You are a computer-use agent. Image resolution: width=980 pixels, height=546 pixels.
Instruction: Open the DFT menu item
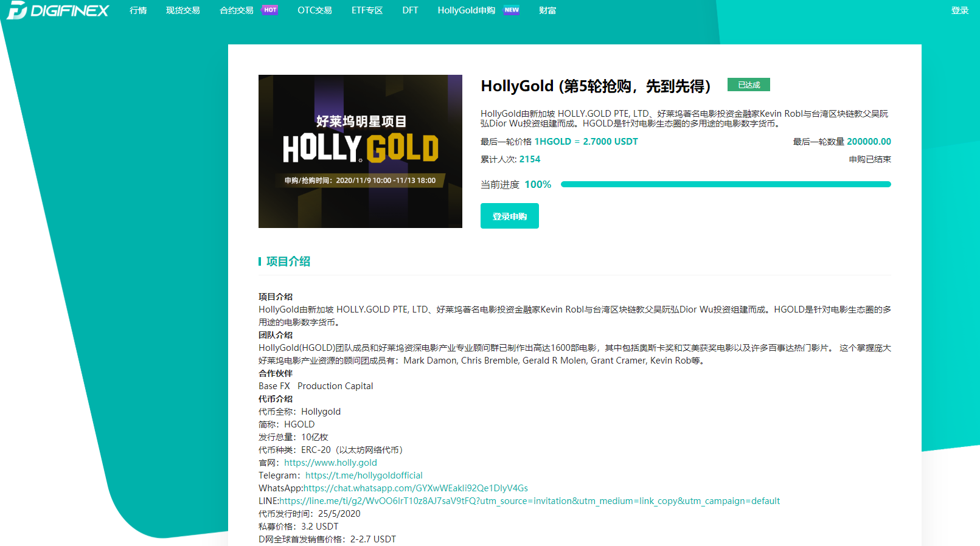click(x=410, y=10)
